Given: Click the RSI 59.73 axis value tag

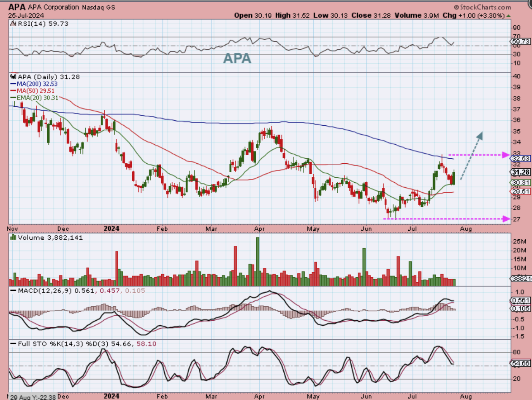Looking at the screenshot, I should [x=520, y=41].
